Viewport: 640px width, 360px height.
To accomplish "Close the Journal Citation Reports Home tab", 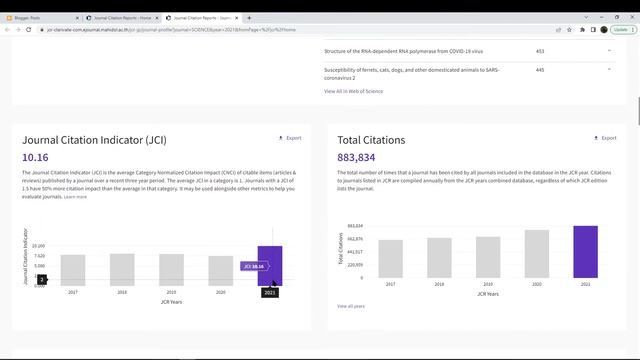I will pos(157,18).
